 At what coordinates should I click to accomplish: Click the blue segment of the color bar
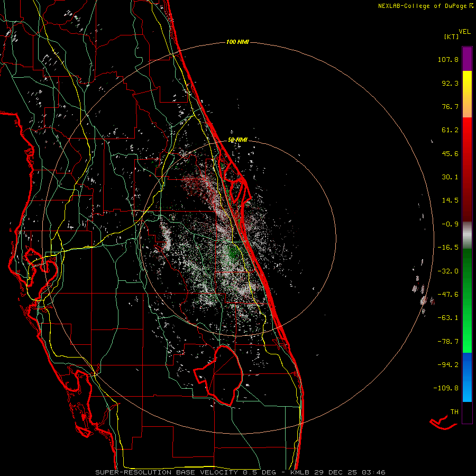point(467,377)
